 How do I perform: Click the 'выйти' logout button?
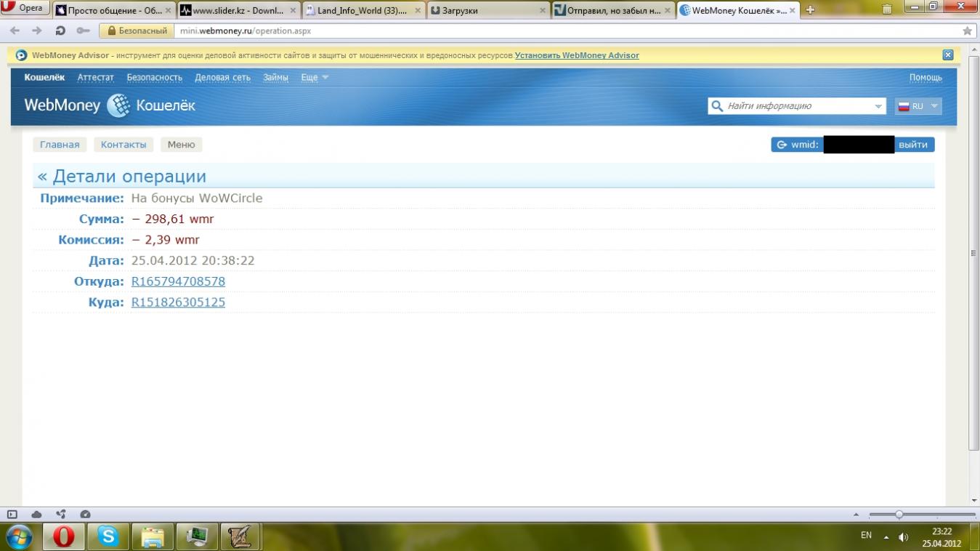click(913, 145)
